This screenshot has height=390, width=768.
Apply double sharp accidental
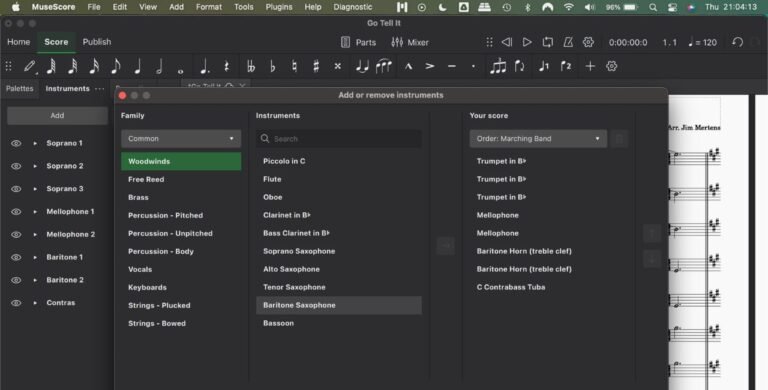click(x=337, y=66)
